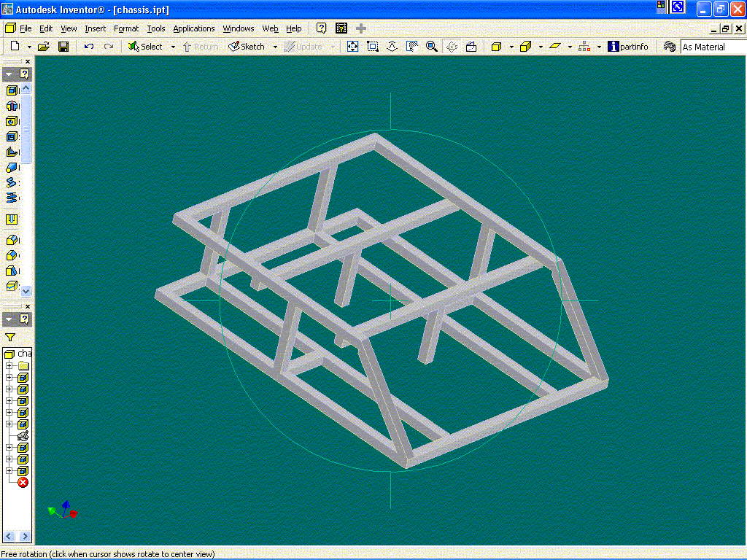Select the Pan hand icon

point(412,46)
